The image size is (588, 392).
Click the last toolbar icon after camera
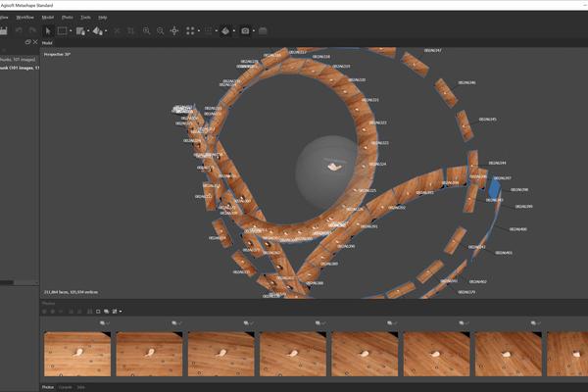coord(263,31)
